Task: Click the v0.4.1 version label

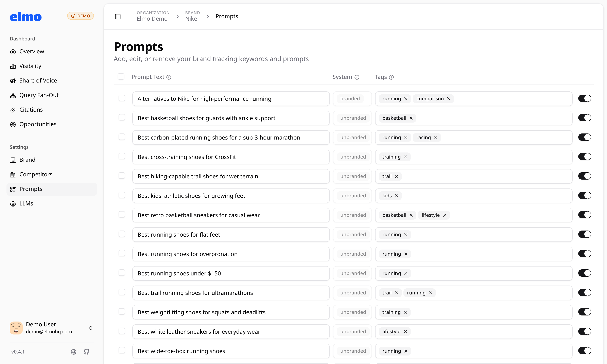Action: tap(18, 352)
